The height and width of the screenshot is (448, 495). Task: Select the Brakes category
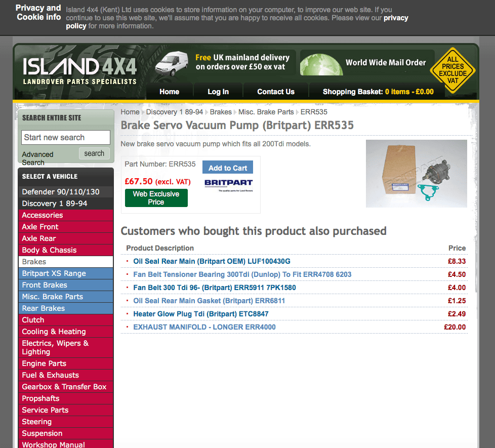point(66,262)
